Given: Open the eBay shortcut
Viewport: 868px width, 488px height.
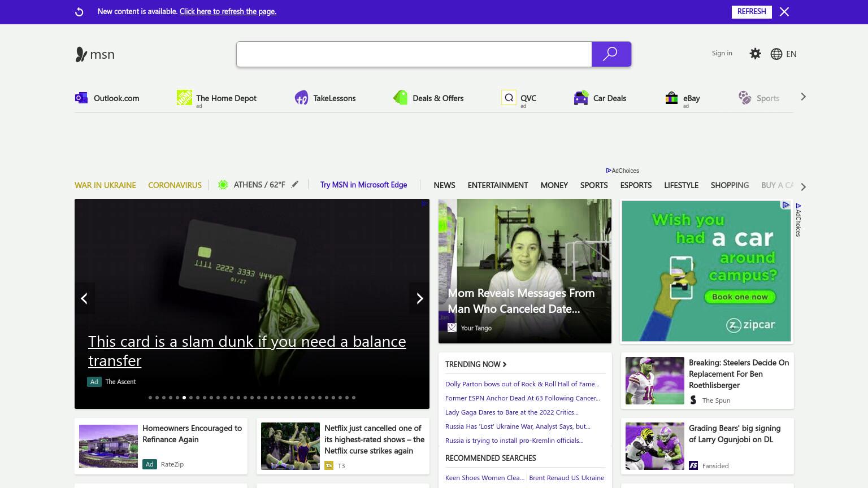Looking at the screenshot, I should click(x=683, y=98).
